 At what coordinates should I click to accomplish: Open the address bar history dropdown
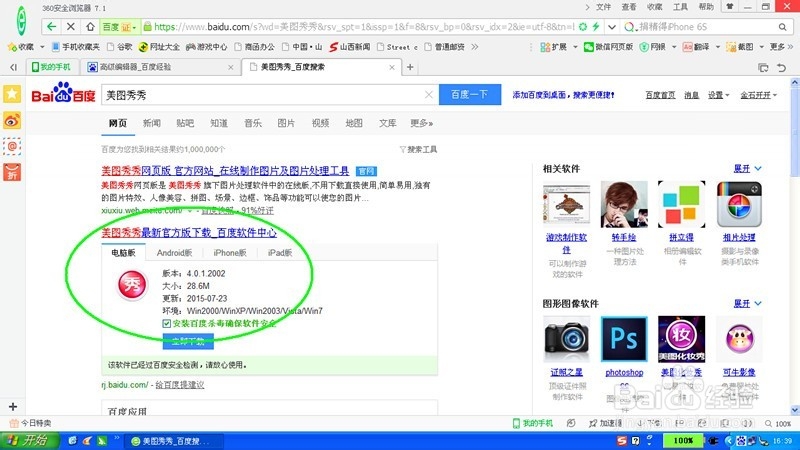[x=612, y=27]
